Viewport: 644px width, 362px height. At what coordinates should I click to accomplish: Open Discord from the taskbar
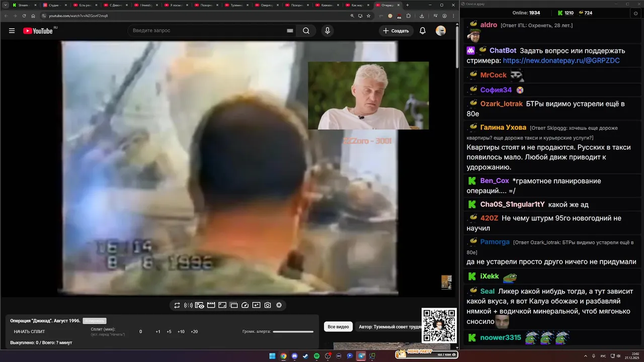(294, 356)
